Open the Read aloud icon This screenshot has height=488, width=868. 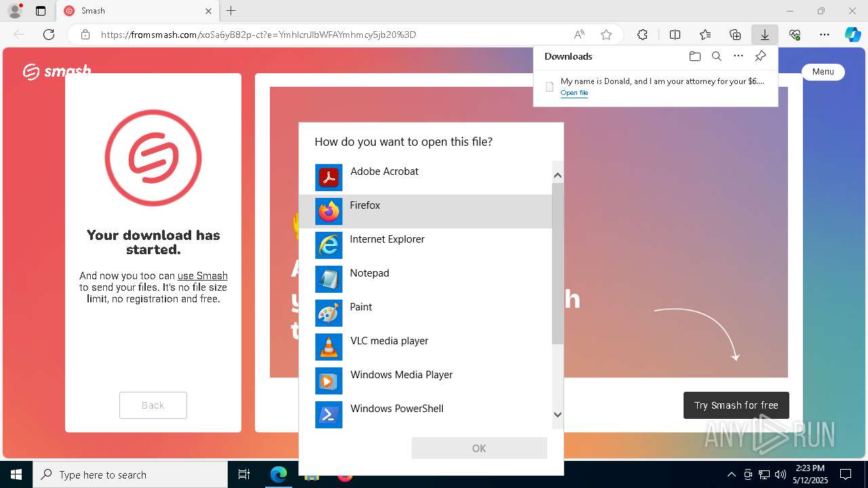pyautogui.click(x=579, y=35)
